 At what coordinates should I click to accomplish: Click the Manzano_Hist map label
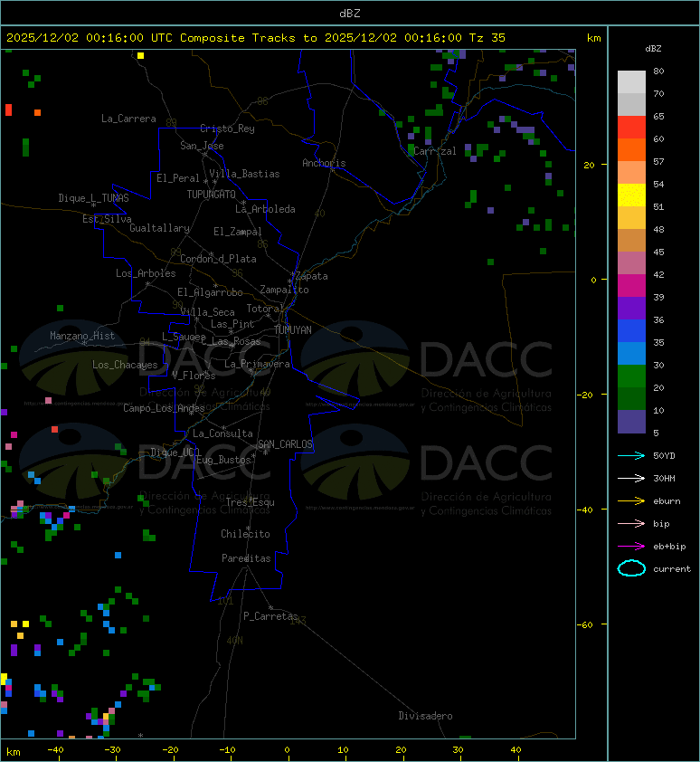click(82, 336)
